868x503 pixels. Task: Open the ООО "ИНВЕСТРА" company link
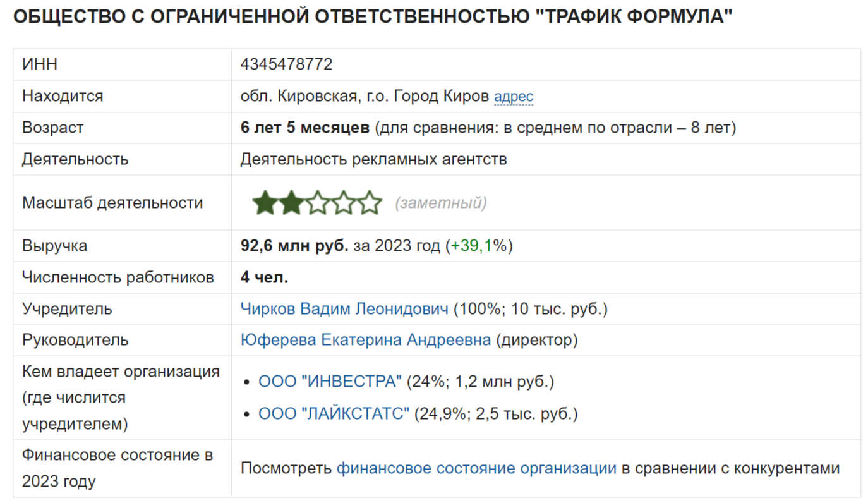330,382
